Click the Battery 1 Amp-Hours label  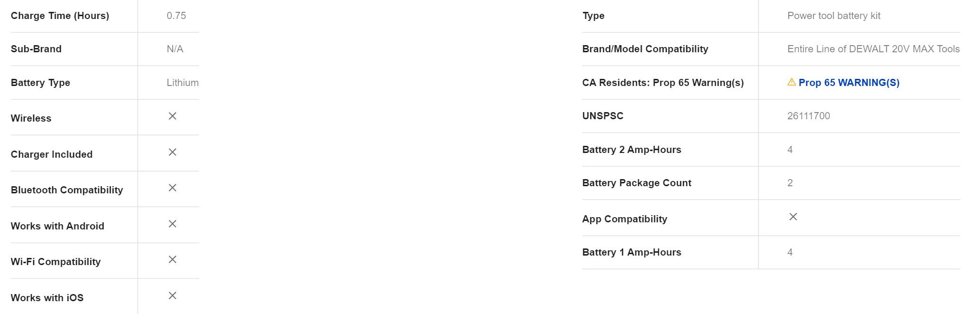click(632, 252)
